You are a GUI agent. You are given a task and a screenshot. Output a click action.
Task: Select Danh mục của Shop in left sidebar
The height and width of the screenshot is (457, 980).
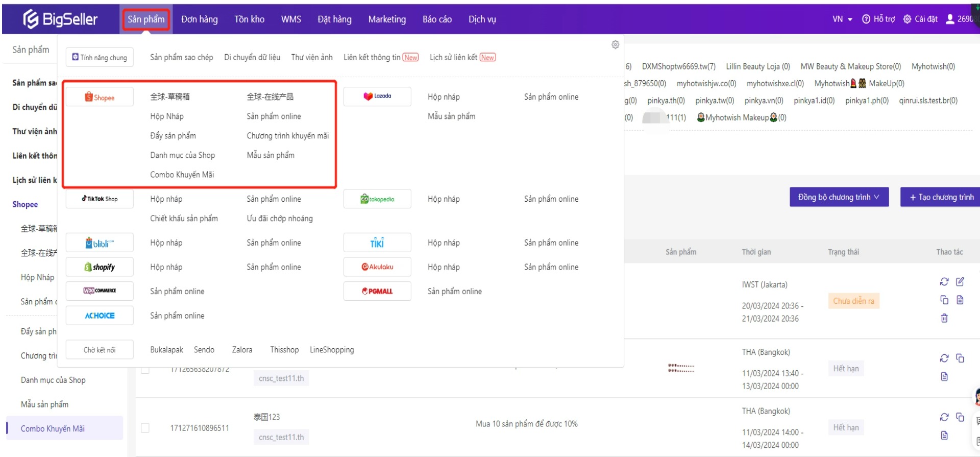point(53,380)
